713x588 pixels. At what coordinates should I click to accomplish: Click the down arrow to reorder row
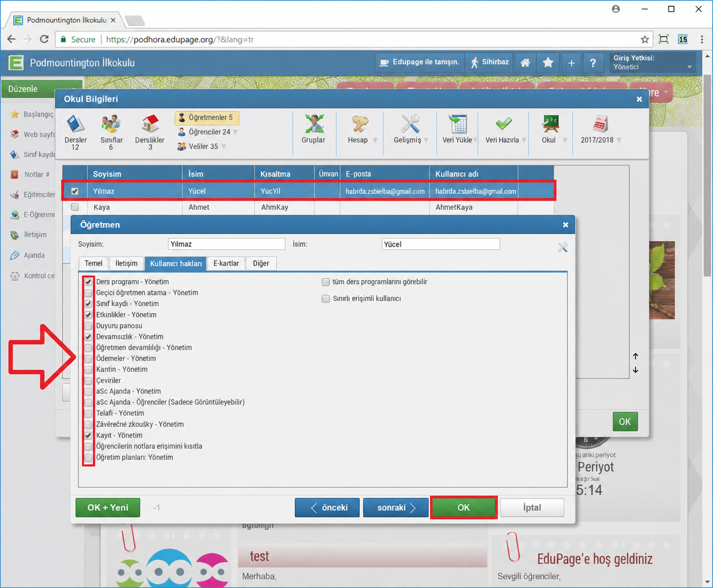(635, 370)
